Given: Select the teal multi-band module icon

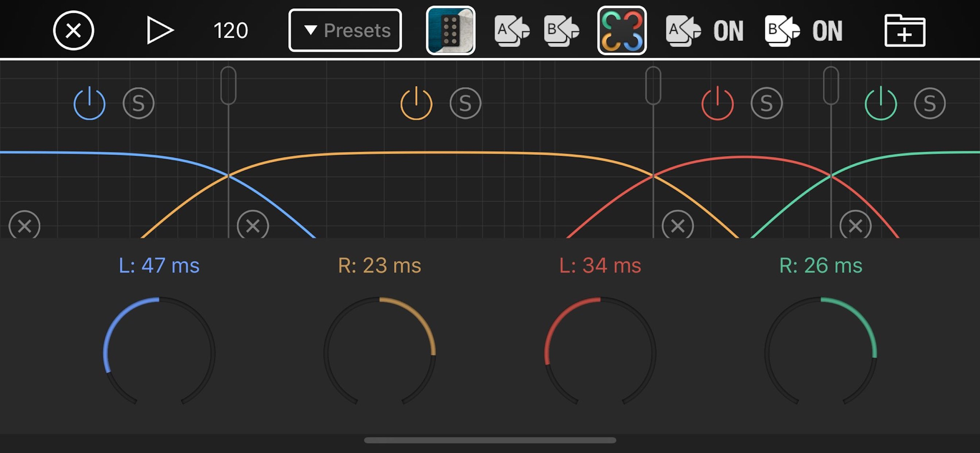Looking at the screenshot, I should pyautogui.click(x=450, y=30).
